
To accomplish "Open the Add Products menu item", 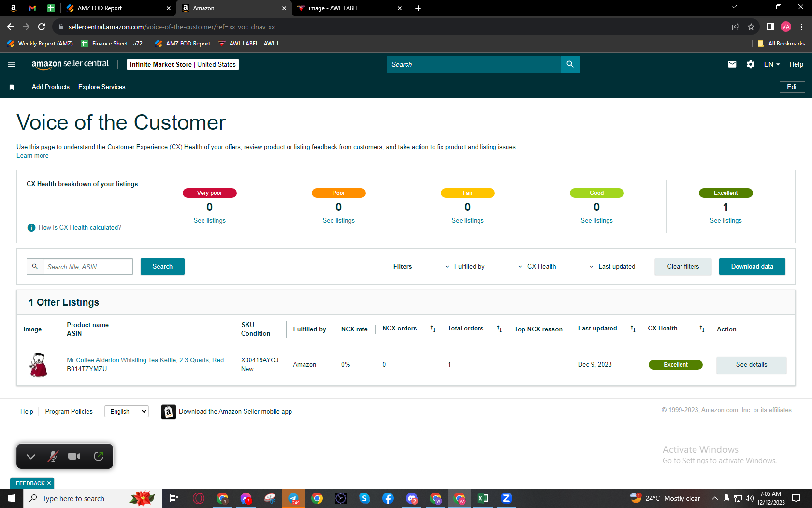I will click(51, 87).
